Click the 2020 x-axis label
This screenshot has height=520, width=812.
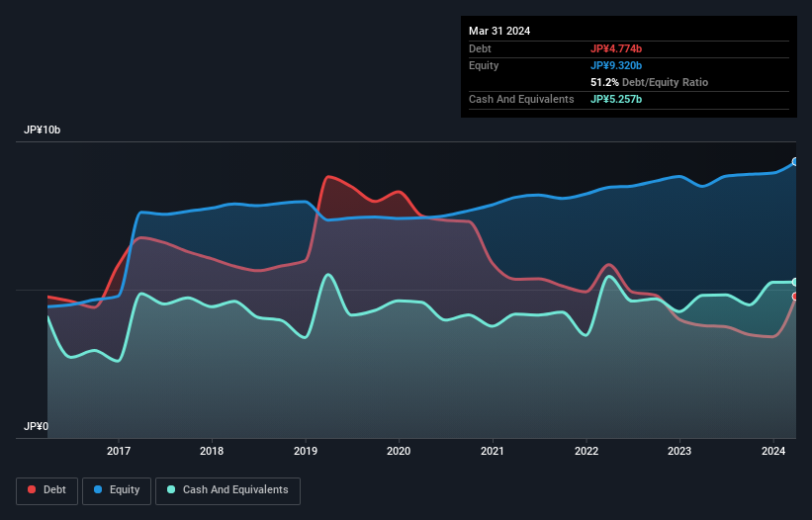pyautogui.click(x=399, y=451)
